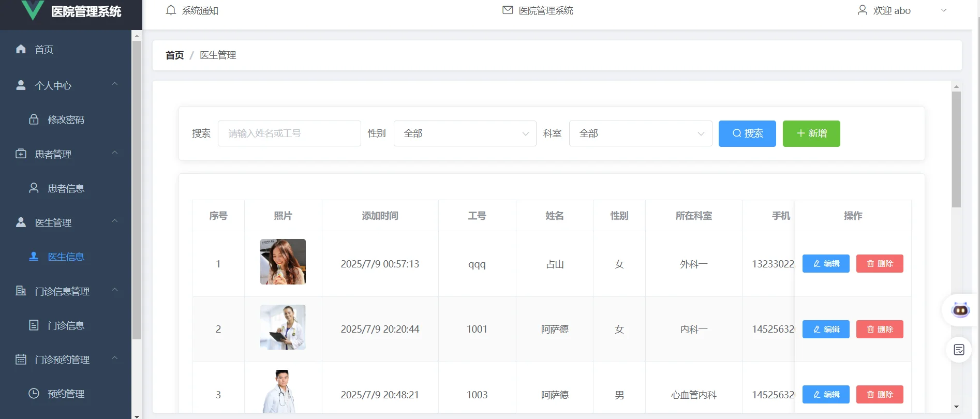Open 预约管理 menu item

(x=66, y=394)
